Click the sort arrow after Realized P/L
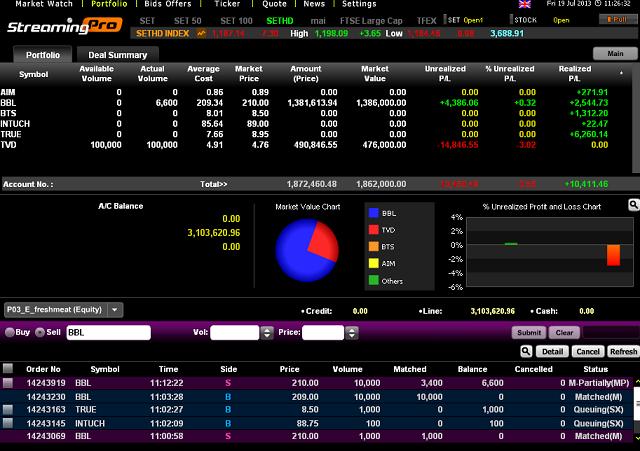Image resolution: width=640 pixels, height=451 pixels. pos(621,73)
